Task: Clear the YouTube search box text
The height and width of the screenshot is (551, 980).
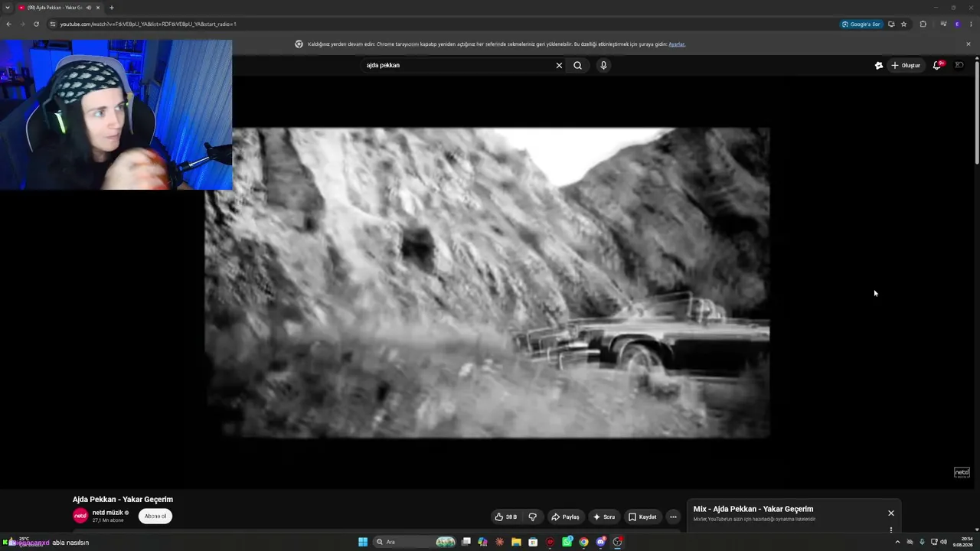Action: click(559, 65)
